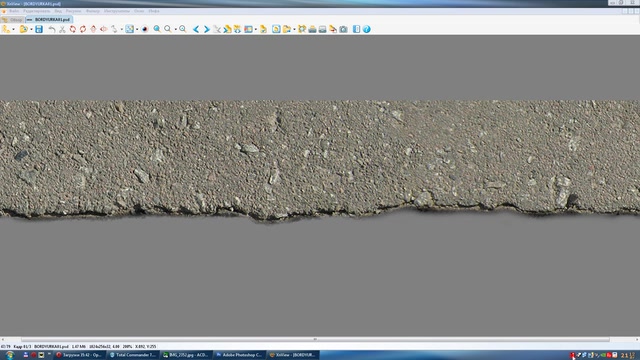
Task: Switch to Total Commander taskbar window
Action: (x=133, y=355)
